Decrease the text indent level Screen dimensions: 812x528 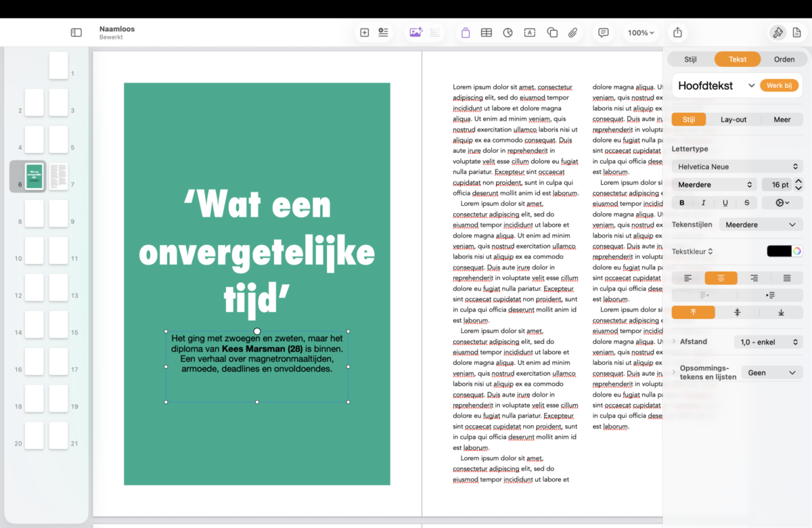pyautogui.click(x=704, y=295)
